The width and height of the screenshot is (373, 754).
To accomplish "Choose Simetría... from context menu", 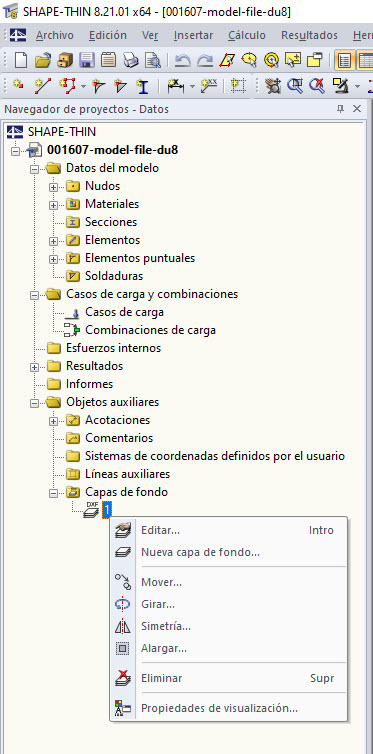I will tap(228, 627).
